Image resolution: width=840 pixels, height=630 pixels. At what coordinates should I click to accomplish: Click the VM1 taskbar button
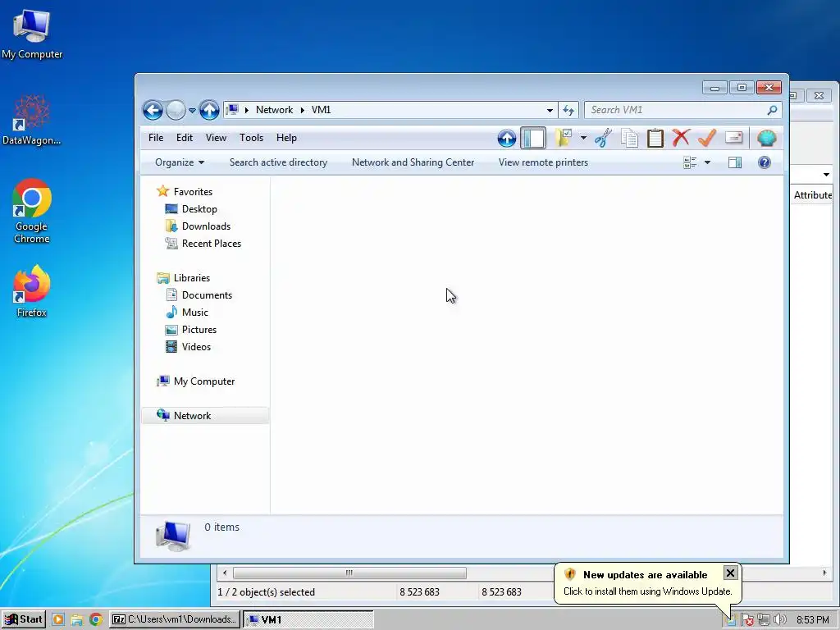coord(308,619)
